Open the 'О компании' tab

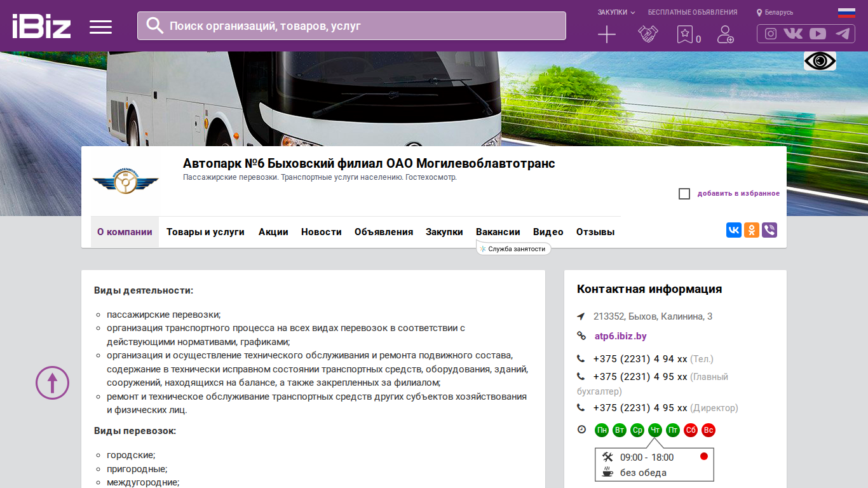tap(125, 232)
